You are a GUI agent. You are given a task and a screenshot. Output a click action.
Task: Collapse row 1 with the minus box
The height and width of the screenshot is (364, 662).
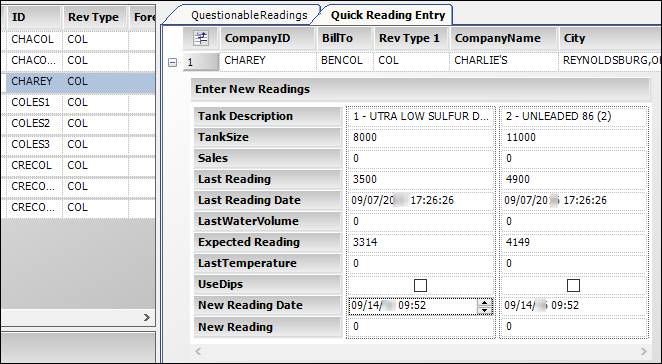pos(172,62)
